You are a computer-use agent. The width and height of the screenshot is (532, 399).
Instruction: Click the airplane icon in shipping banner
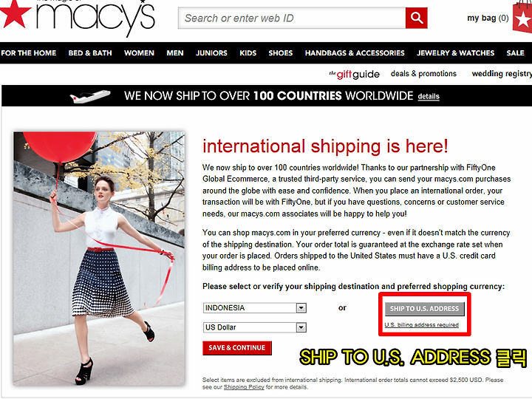coord(90,96)
